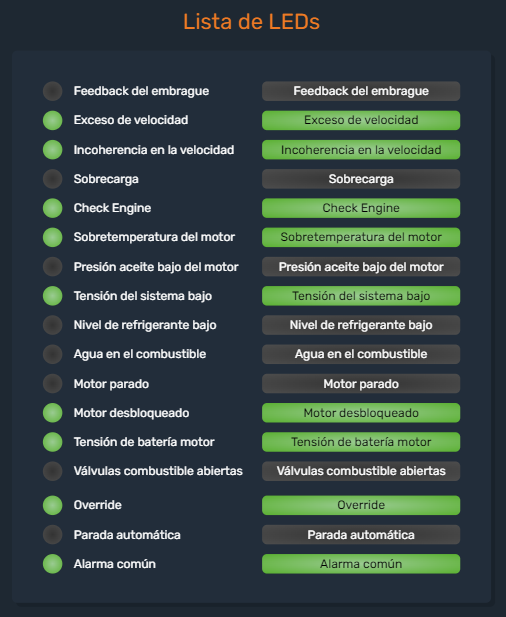
Task: Click the Sobrecarga gray LED circle
Action: pyautogui.click(x=52, y=179)
